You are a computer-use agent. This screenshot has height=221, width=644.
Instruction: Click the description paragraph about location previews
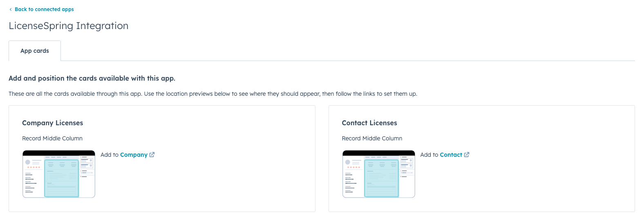212,94
